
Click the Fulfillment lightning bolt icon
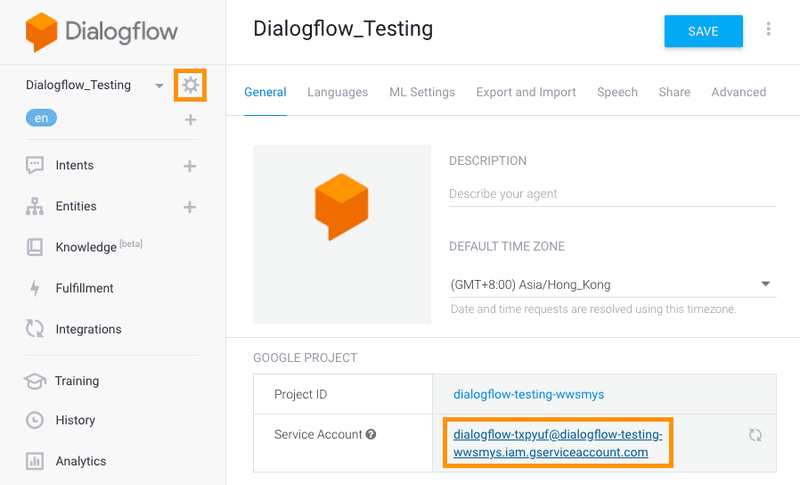click(x=35, y=288)
